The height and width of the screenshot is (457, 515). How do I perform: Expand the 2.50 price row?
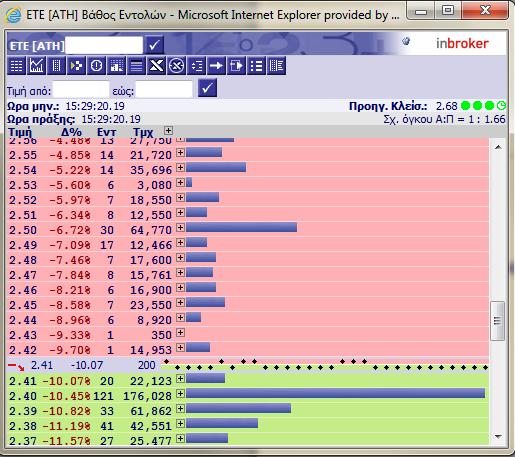180,227
